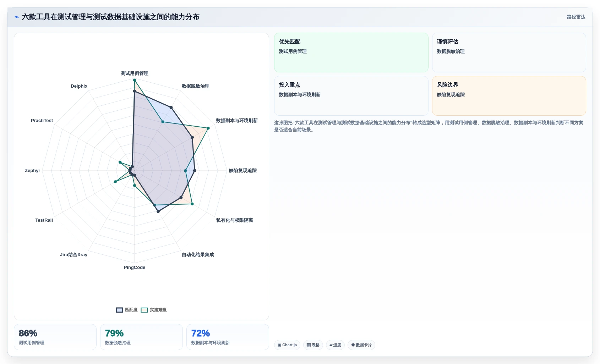Select the 表格 tag chip

pos(313,345)
